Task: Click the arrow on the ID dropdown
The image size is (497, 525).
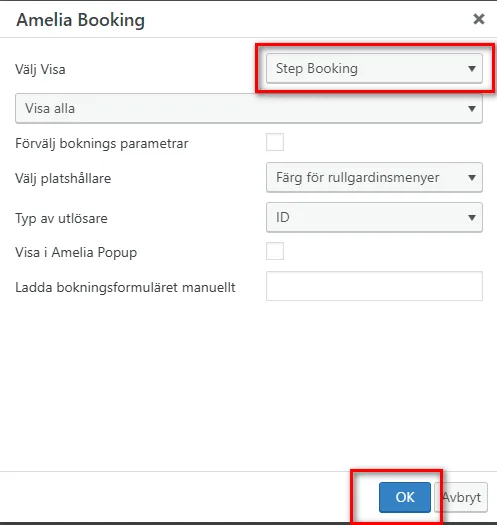Action: click(x=472, y=218)
